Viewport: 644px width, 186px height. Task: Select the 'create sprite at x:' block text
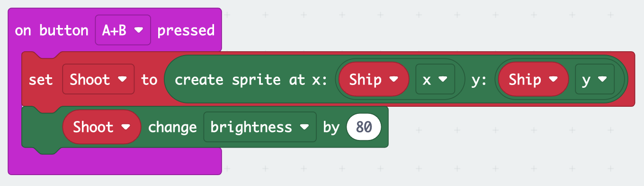click(251, 80)
